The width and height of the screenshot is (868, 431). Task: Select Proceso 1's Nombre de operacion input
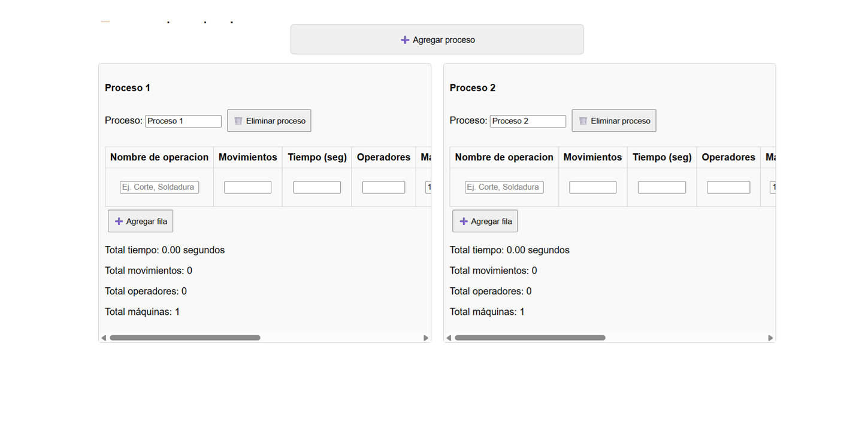tap(159, 187)
